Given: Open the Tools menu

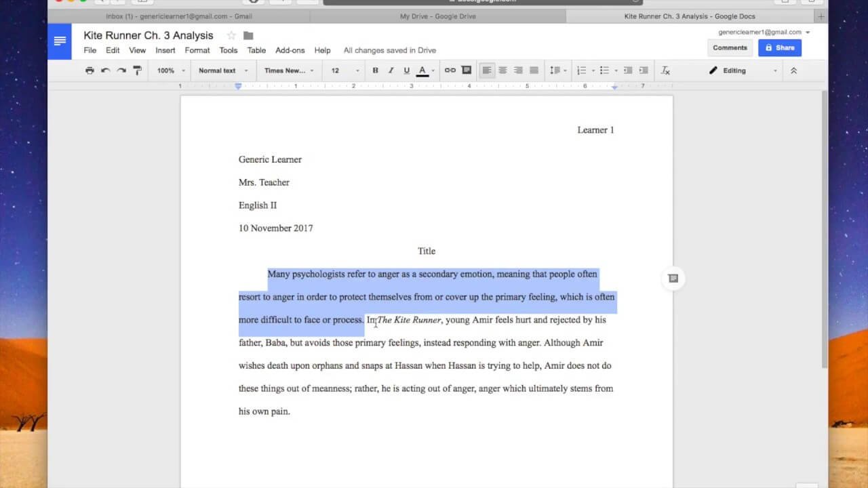Looking at the screenshot, I should (229, 50).
